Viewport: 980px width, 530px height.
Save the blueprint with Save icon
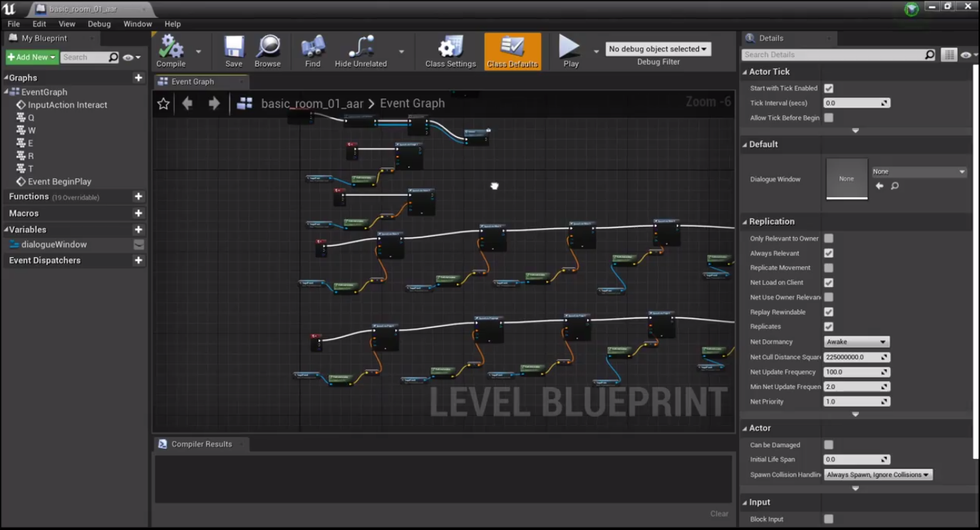tap(234, 51)
